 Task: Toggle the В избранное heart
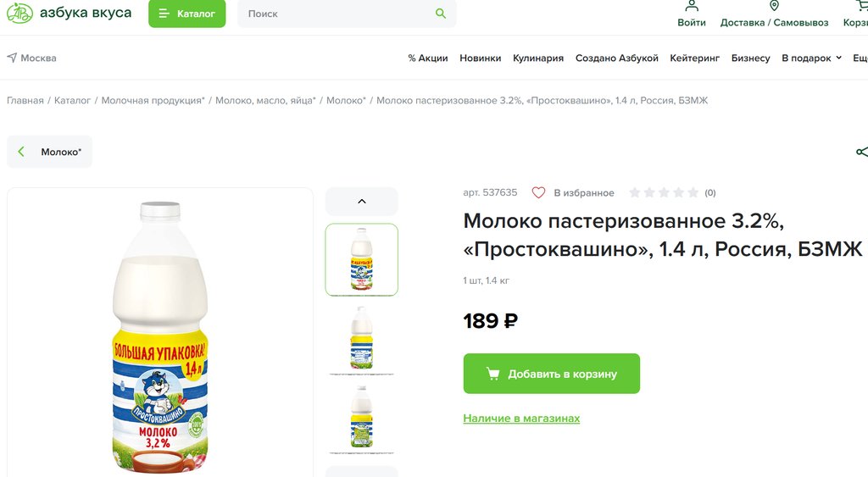(538, 193)
